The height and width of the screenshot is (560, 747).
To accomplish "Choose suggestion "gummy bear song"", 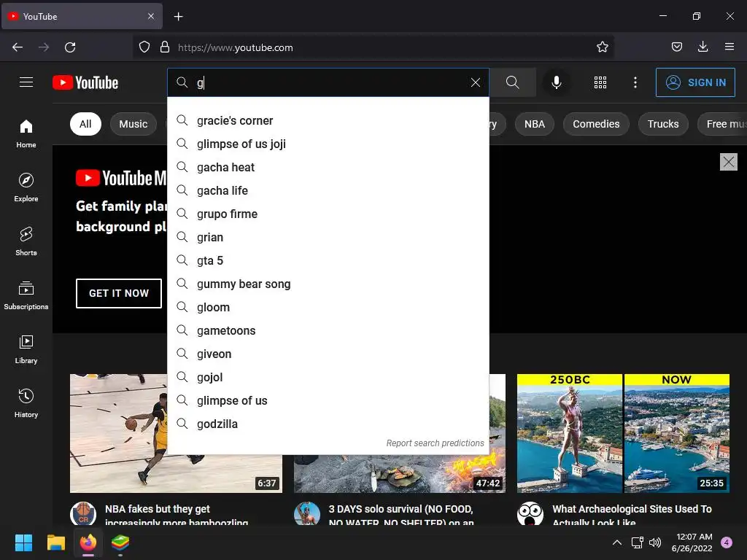I will point(328,284).
